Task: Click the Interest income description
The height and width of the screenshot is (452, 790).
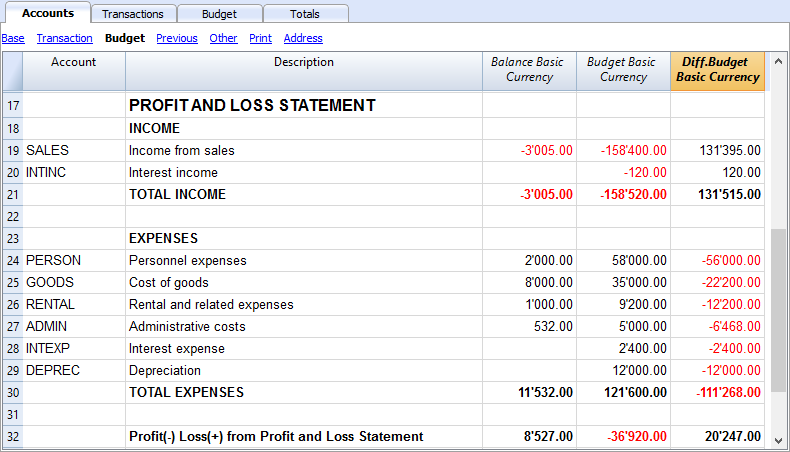Action: (304, 172)
